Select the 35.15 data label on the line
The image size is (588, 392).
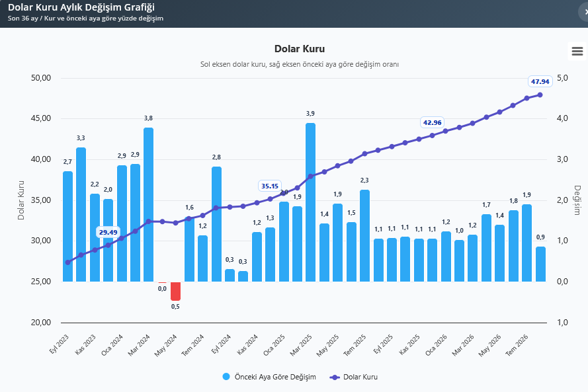270,186
